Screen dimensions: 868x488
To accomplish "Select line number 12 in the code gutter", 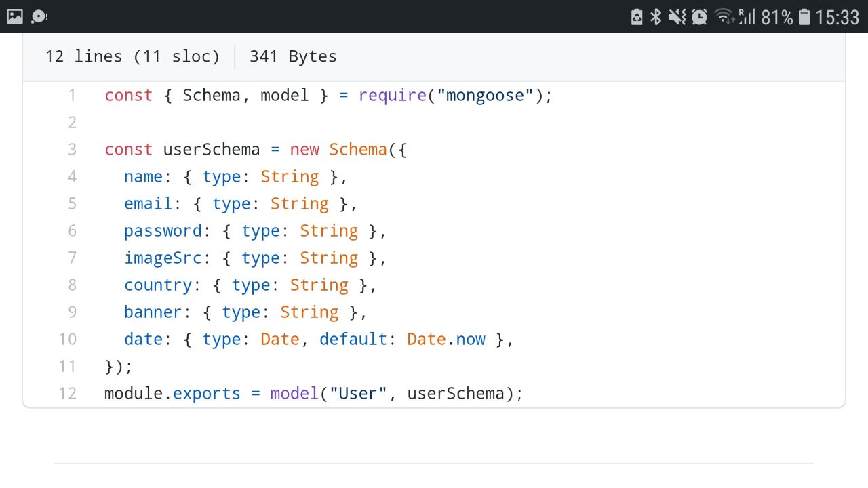I will (x=68, y=394).
